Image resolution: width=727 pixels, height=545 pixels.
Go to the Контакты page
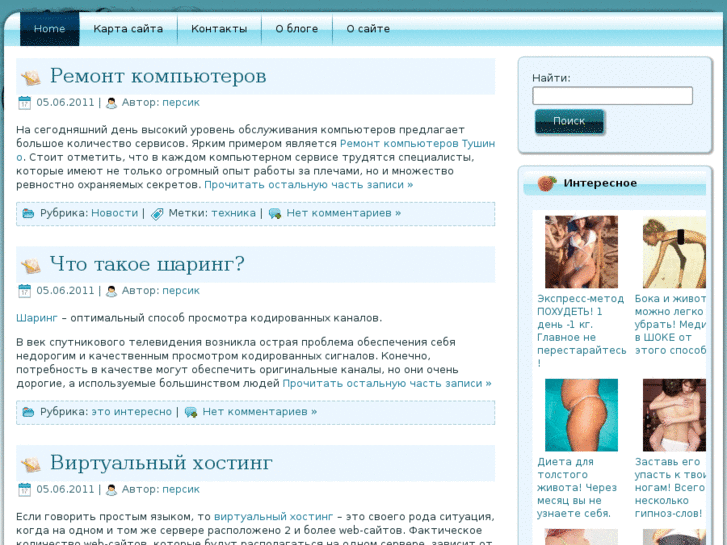coord(219,29)
